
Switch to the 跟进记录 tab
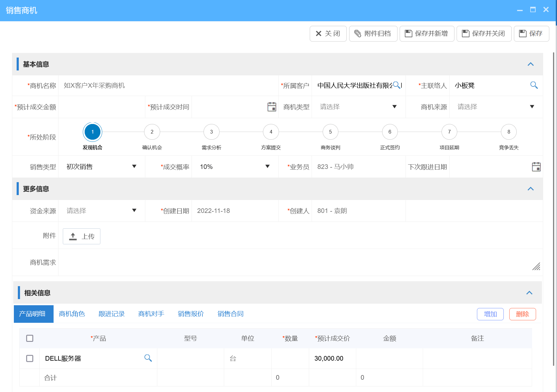click(x=111, y=314)
